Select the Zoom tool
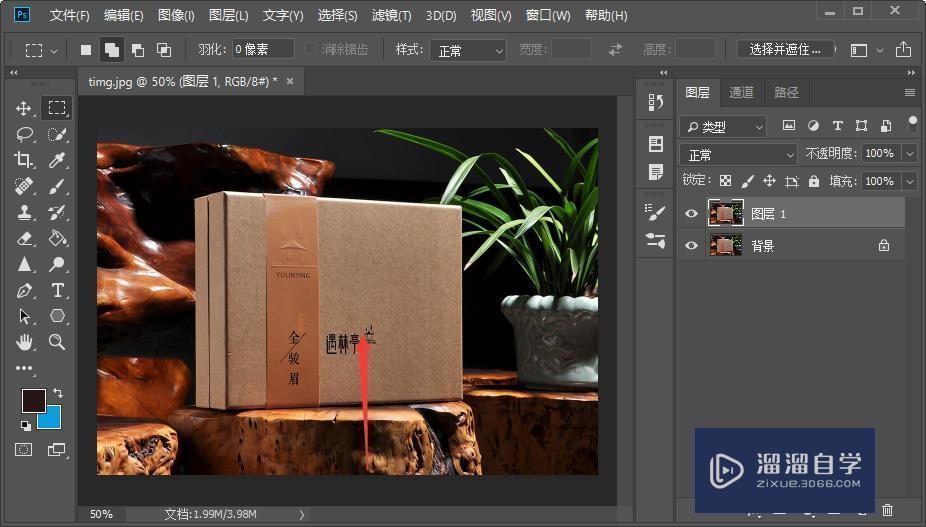Image resolution: width=926 pixels, height=527 pixels. coord(57,341)
